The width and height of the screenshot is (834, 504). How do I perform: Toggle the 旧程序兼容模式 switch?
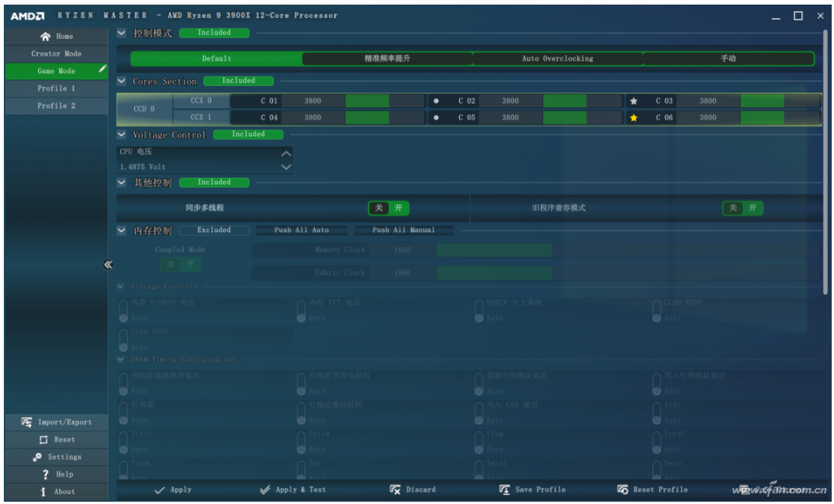(743, 208)
